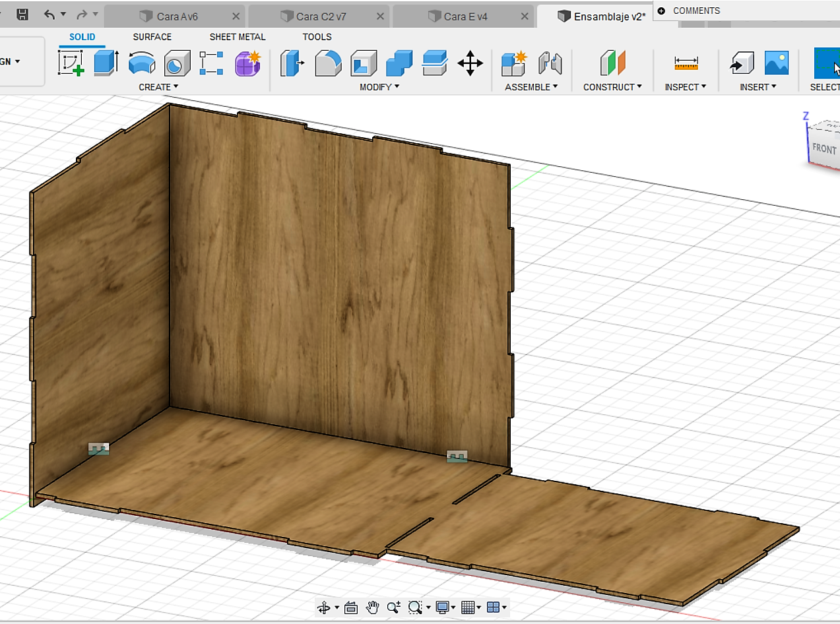Open the SHEET METAL ribbon tab
The image size is (840, 624).
(238, 37)
